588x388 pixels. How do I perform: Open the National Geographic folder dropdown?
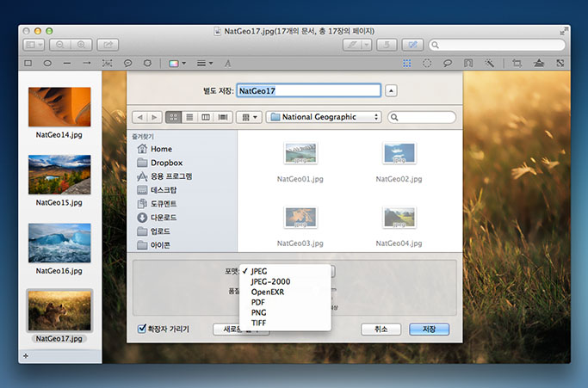(322, 117)
